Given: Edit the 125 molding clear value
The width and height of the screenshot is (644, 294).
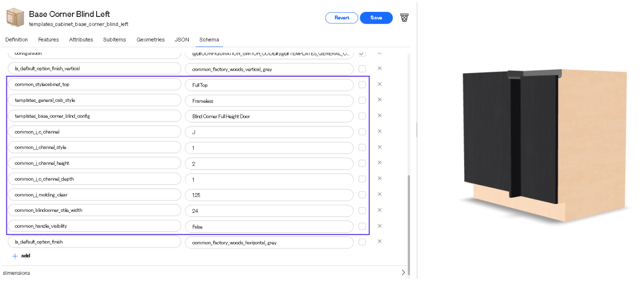Looking at the screenshot, I should click(x=269, y=195).
